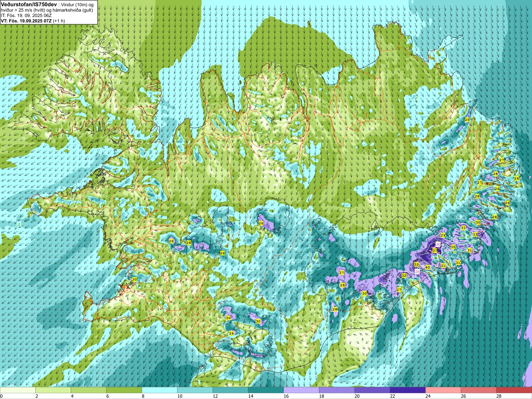Click the lavender 16–18 legend swatch
The width and height of the screenshot is (532, 399).
pyautogui.click(x=301, y=390)
